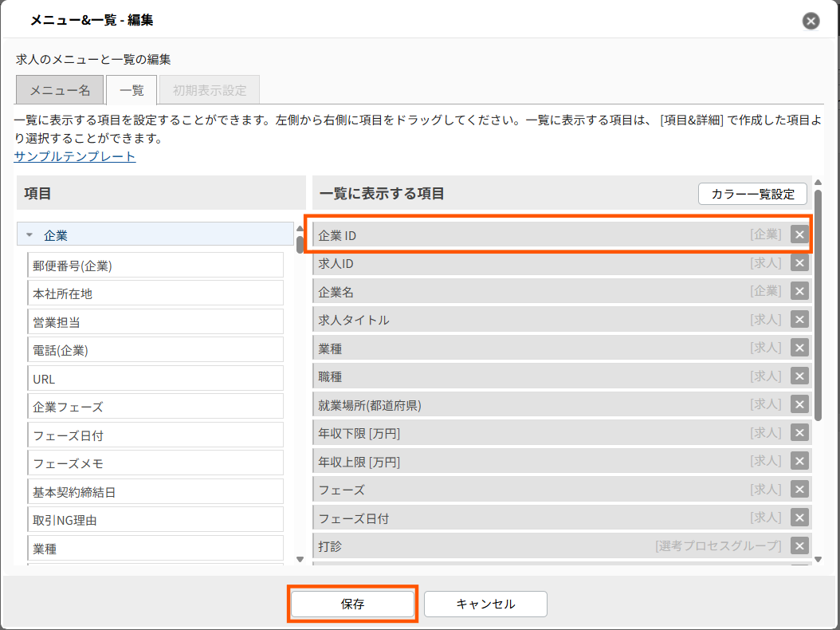
Task: Select 営業担当 item in the left panel
Action: pyautogui.click(x=155, y=321)
